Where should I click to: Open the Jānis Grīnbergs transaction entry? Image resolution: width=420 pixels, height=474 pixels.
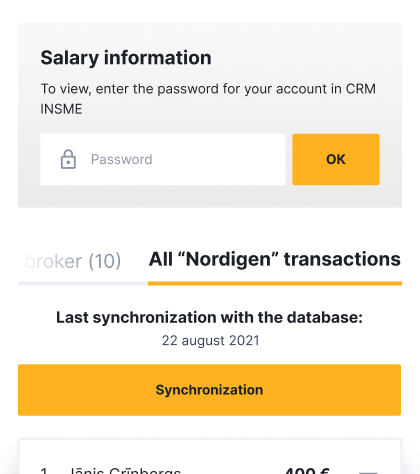[125, 471]
